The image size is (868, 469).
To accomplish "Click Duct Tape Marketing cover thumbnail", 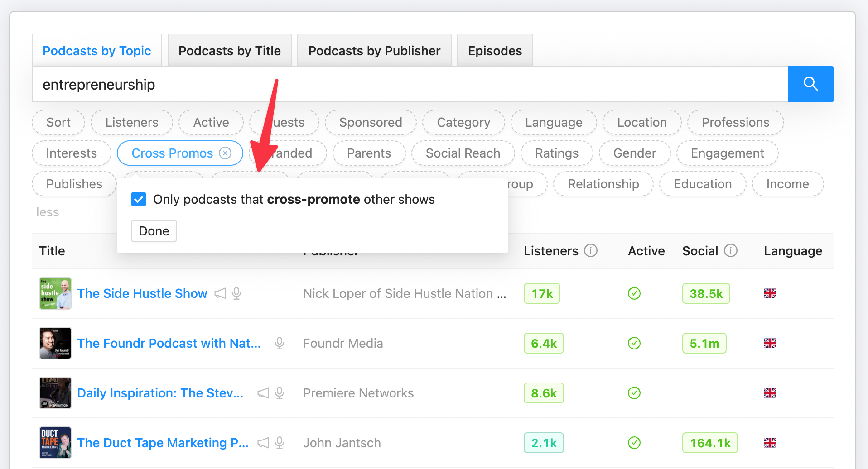I will pyautogui.click(x=55, y=443).
